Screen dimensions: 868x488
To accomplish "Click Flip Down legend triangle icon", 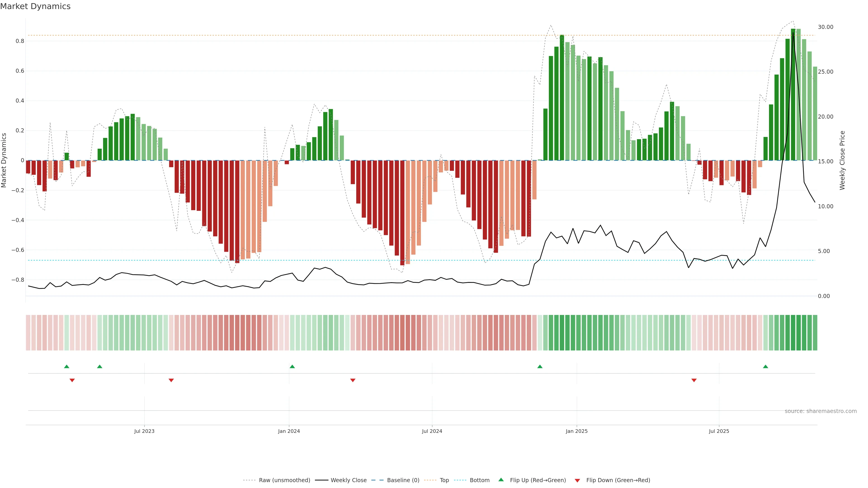I will (577, 481).
